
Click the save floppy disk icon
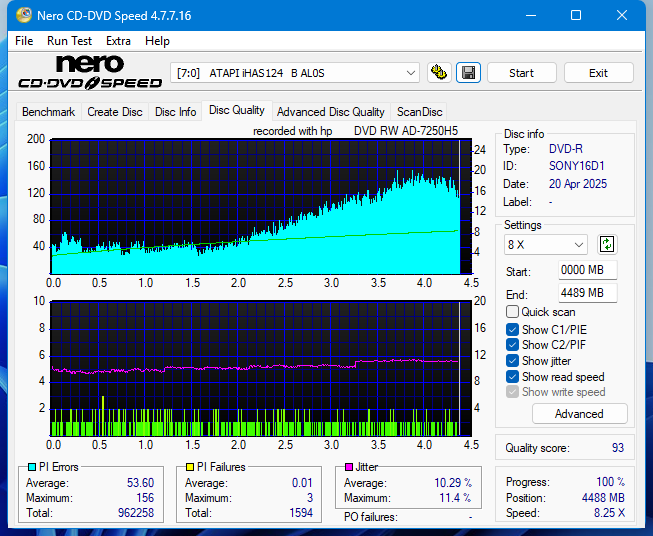[469, 73]
